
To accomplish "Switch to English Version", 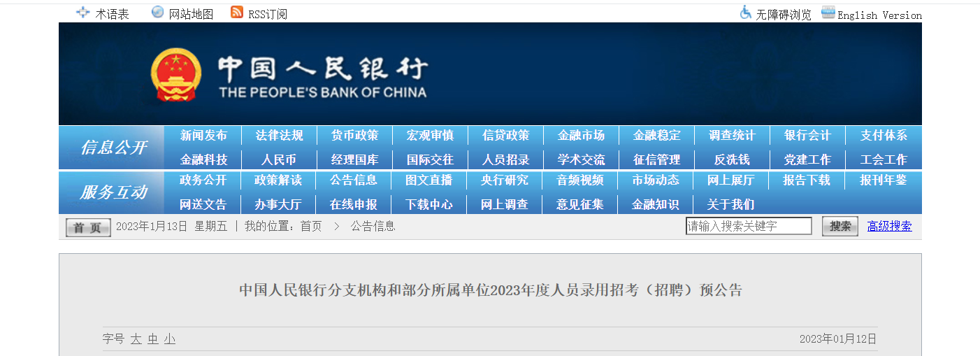I will 879,15.
